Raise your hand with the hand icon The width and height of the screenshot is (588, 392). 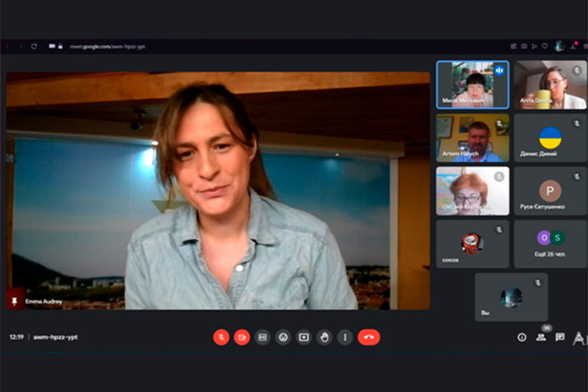pyautogui.click(x=324, y=337)
